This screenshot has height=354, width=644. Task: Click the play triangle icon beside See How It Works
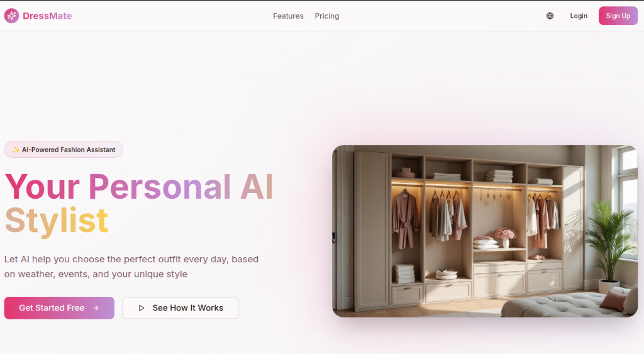point(142,308)
